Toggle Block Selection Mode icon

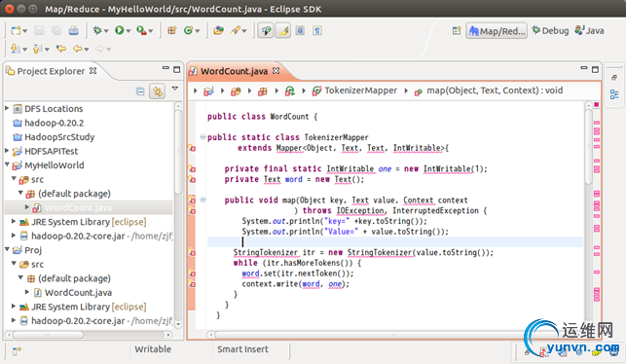(x=300, y=30)
